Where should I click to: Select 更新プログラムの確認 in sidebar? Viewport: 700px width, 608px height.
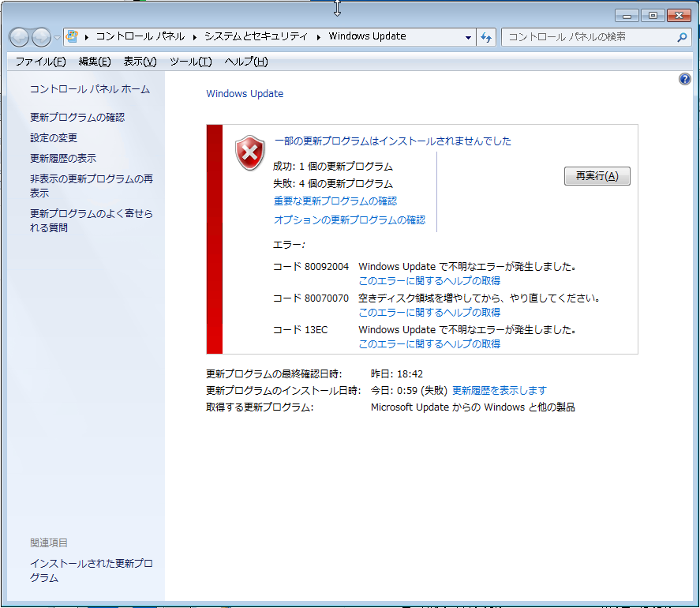(x=77, y=118)
